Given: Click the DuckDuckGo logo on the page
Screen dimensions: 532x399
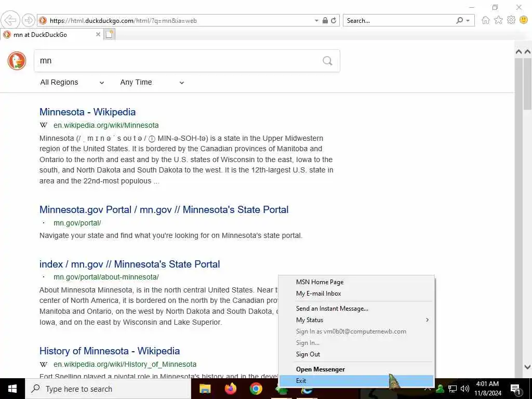Looking at the screenshot, I should tap(17, 61).
